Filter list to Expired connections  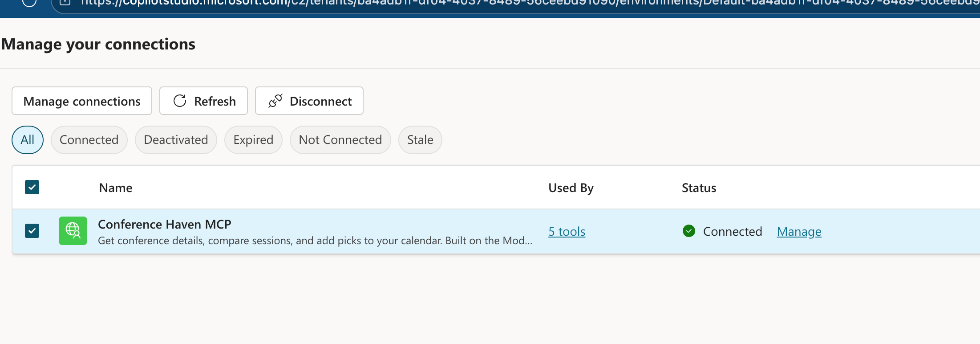coord(253,140)
